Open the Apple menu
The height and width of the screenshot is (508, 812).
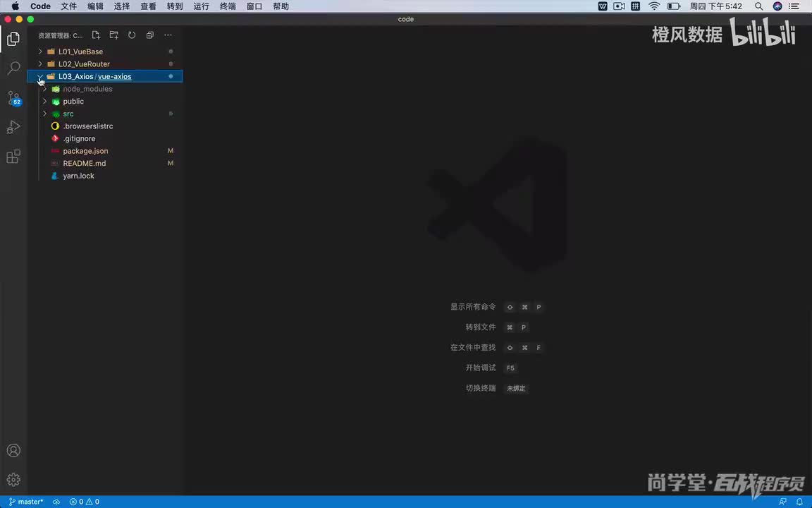point(15,6)
